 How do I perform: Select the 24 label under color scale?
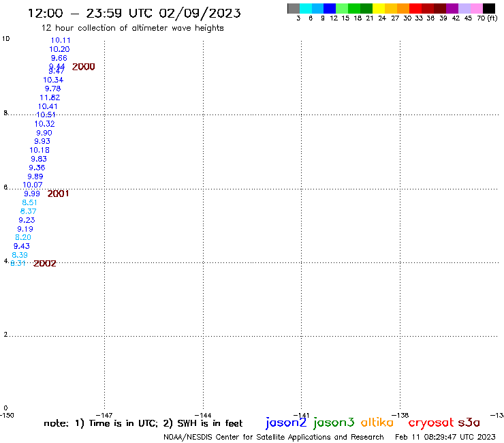click(382, 18)
